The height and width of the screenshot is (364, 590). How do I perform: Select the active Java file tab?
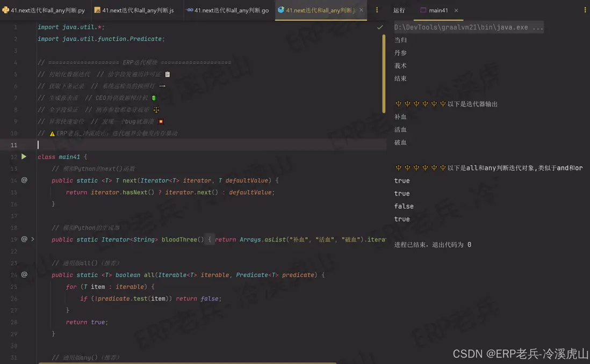(321, 10)
